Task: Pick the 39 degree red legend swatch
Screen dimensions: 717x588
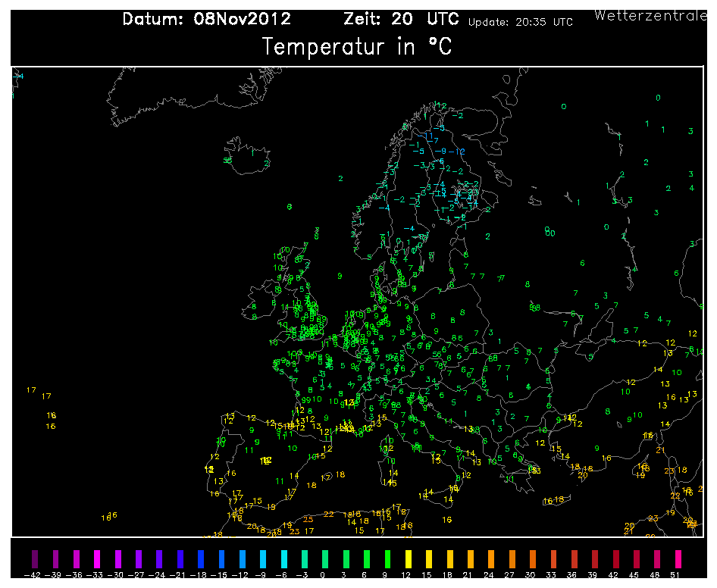Action: (595, 559)
